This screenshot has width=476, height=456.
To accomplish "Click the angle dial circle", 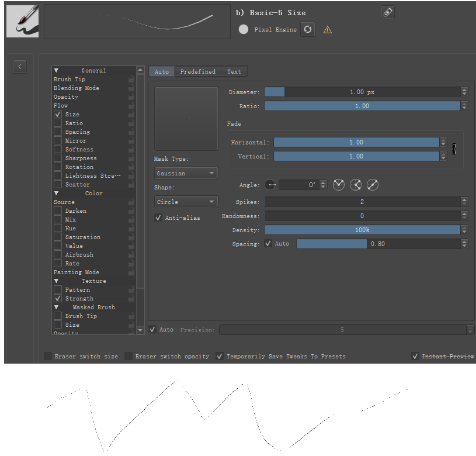I will coord(270,185).
